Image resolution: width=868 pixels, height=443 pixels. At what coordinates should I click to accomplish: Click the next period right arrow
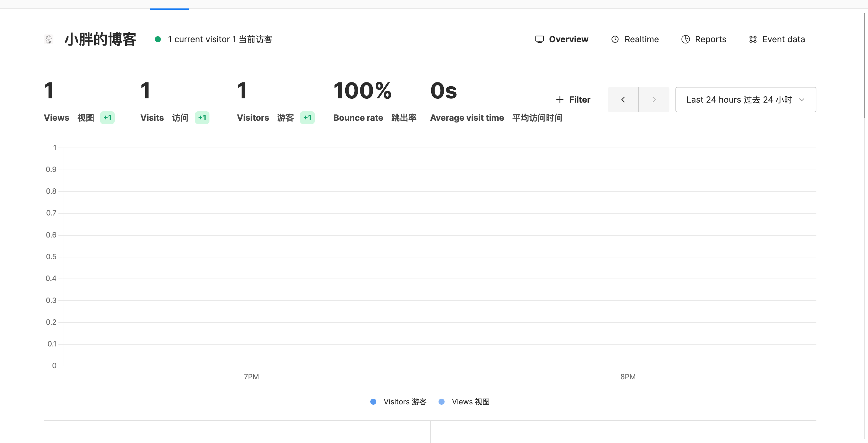[654, 99]
